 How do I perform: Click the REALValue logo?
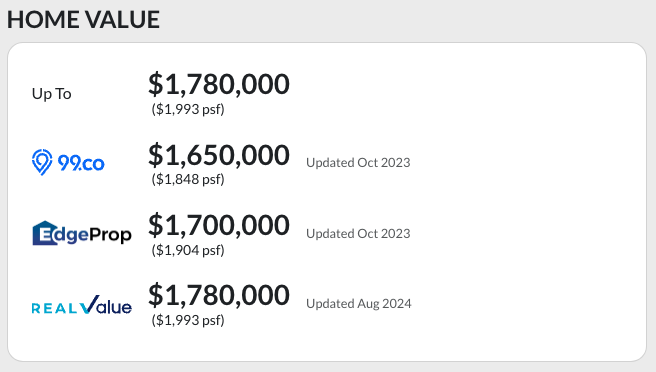pyautogui.click(x=82, y=305)
